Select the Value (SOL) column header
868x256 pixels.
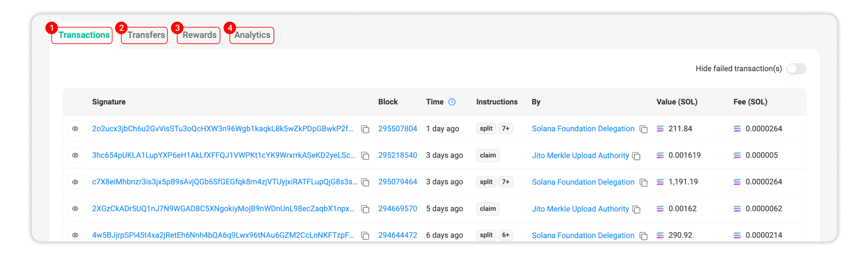click(x=677, y=102)
